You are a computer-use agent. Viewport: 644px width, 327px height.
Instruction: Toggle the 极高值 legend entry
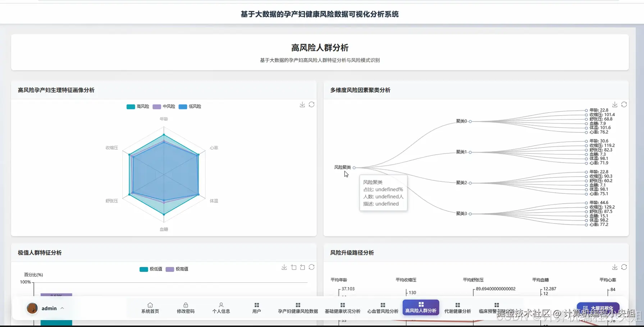coord(177,269)
